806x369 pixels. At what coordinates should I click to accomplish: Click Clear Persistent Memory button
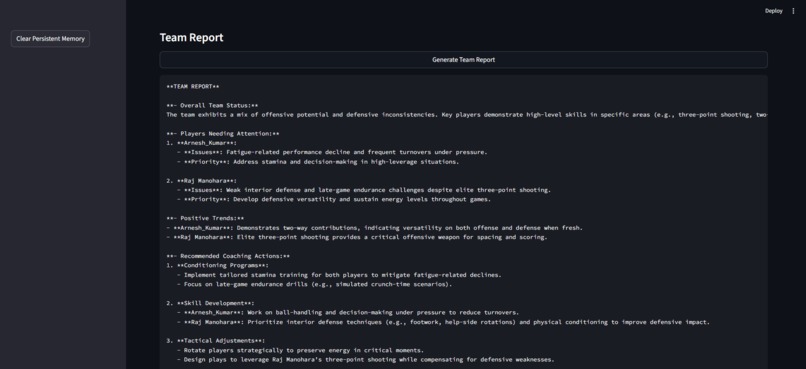tap(50, 39)
